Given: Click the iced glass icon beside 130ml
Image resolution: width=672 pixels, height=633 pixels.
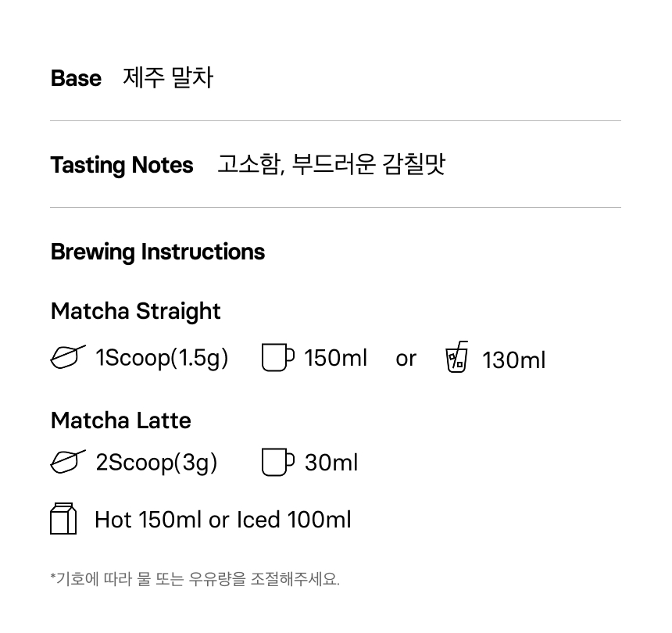Looking at the screenshot, I should tap(457, 358).
